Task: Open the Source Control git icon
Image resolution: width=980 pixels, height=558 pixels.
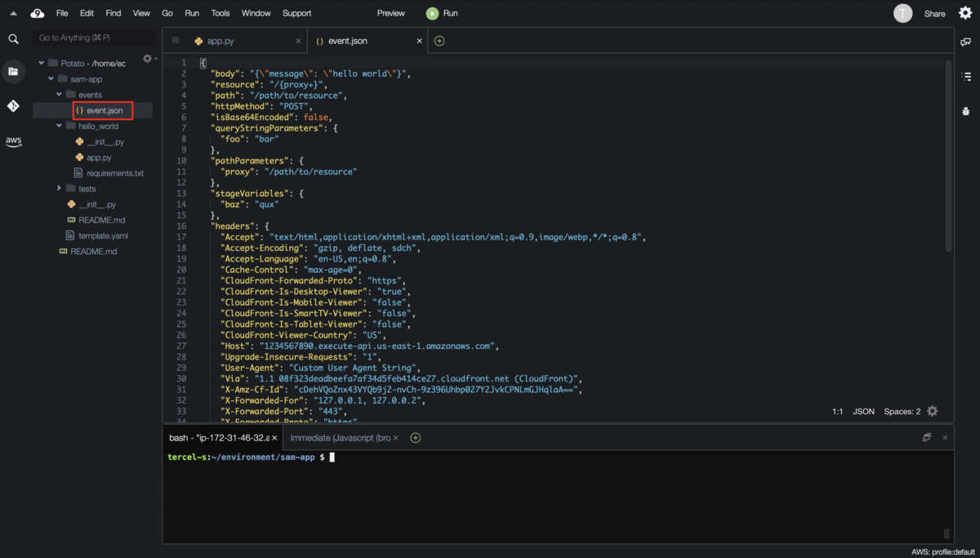Action: (x=13, y=106)
